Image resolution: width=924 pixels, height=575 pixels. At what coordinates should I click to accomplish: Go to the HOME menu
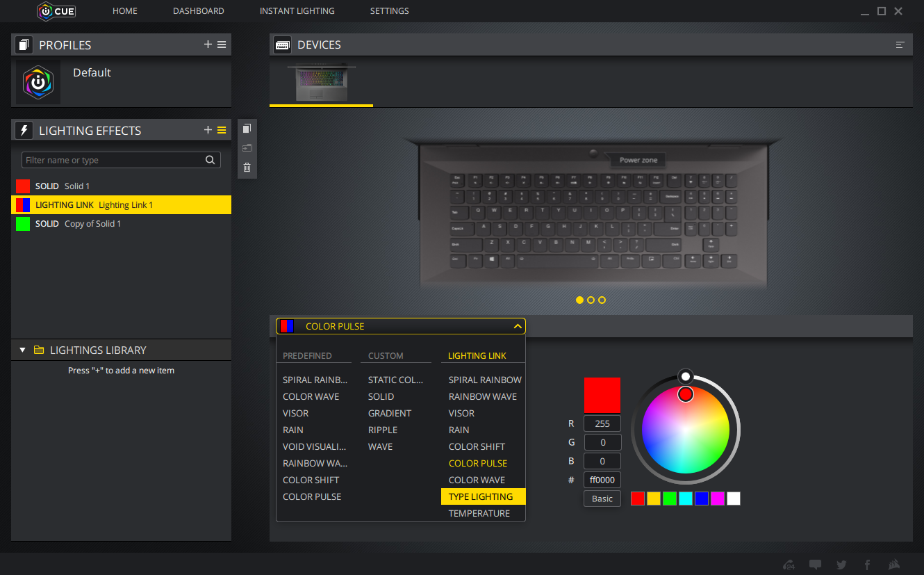[x=125, y=11]
